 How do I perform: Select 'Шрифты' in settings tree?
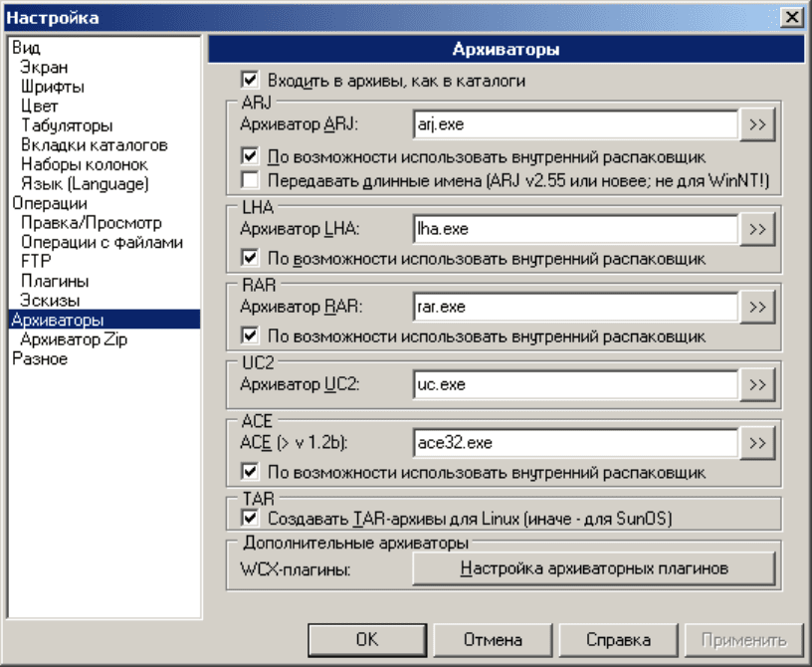point(53,87)
